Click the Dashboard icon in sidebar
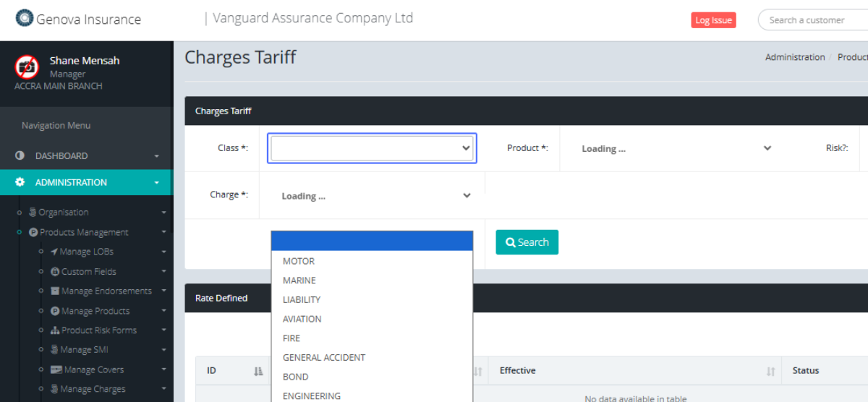Image resolution: width=868 pixels, height=402 pixels. pyautogui.click(x=20, y=155)
